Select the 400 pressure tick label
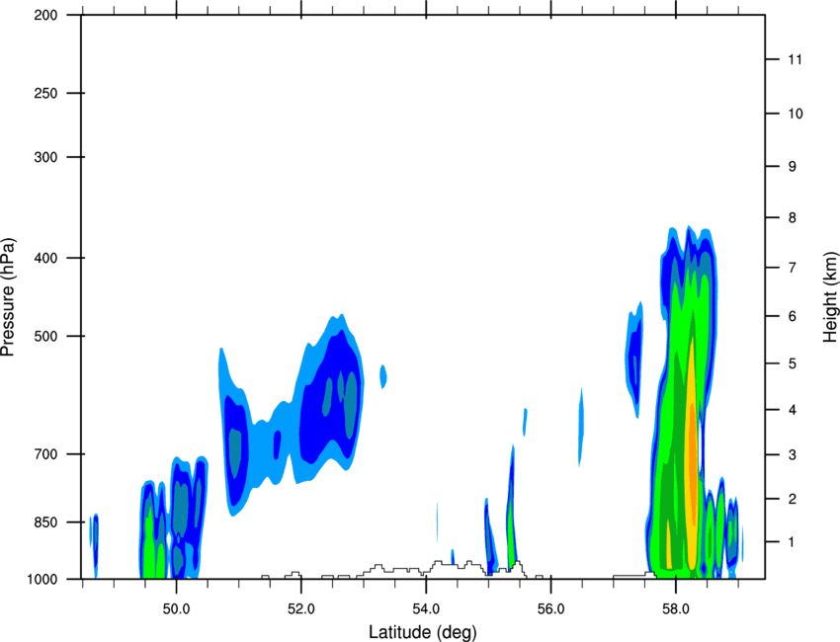840x642 pixels. click(x=45, y=258)
